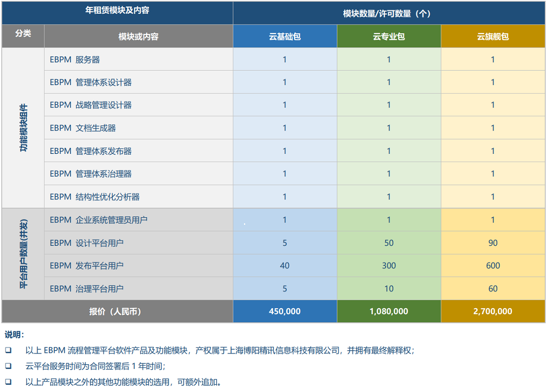
Task: Select the 云专业包 column header
Action: [x=389, y=36]
